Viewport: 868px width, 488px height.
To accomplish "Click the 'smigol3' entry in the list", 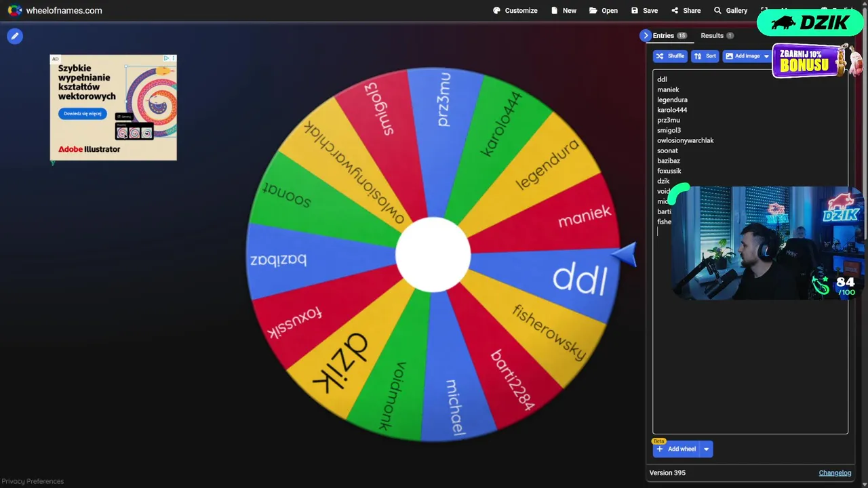I will tap(669, 130).
